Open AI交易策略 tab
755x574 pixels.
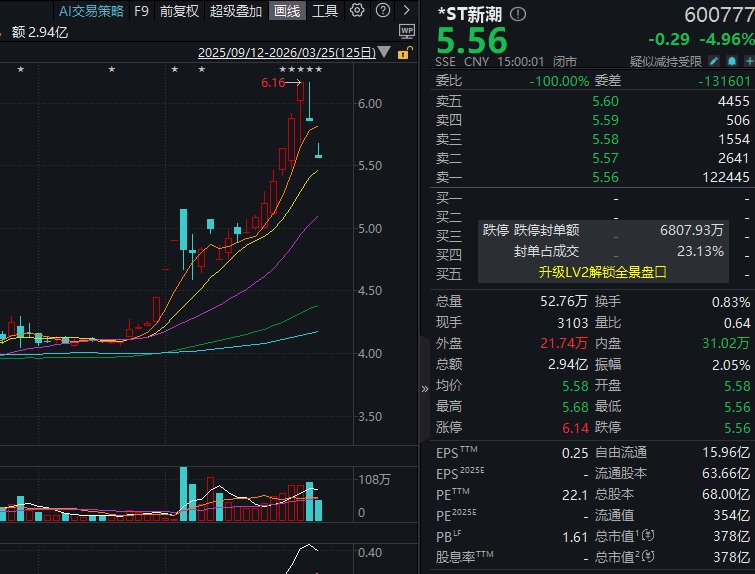pyautogui.click(x=91, y=11)
